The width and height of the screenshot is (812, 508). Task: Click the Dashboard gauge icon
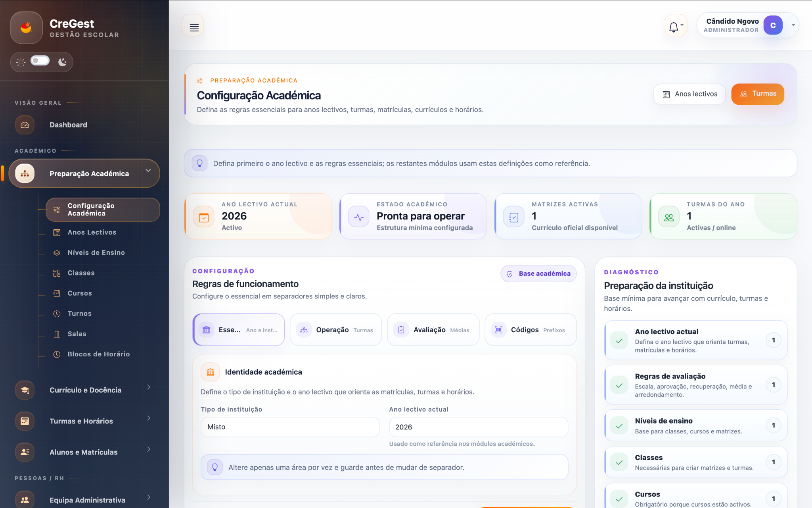pos(25,125)
